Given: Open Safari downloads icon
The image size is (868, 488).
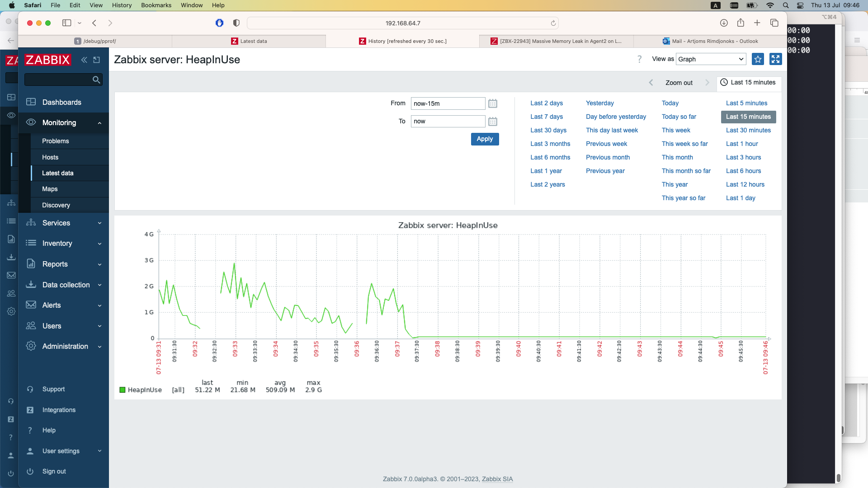Looking at the screenshot, I should click(724, 23).
